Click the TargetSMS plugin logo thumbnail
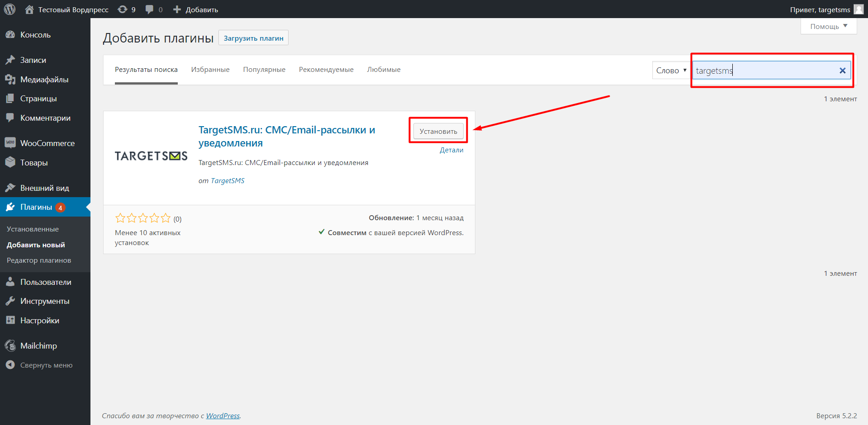 [151, 156]
